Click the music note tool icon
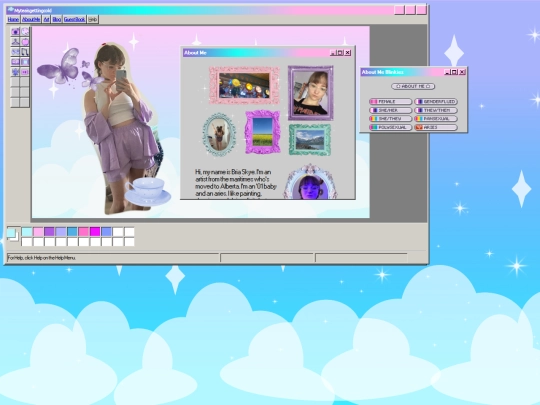Screen dimensions: 540x405 pyautogui.click(x=25, y=52)
